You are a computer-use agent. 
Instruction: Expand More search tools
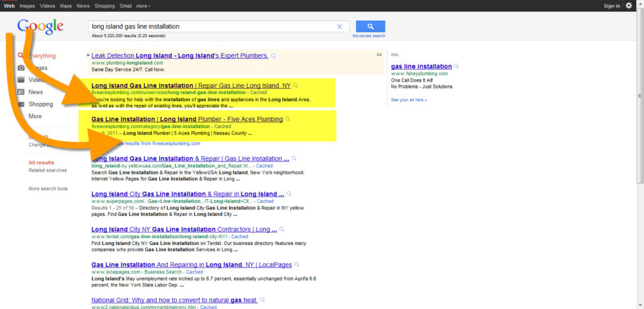[x=48, y=189]
